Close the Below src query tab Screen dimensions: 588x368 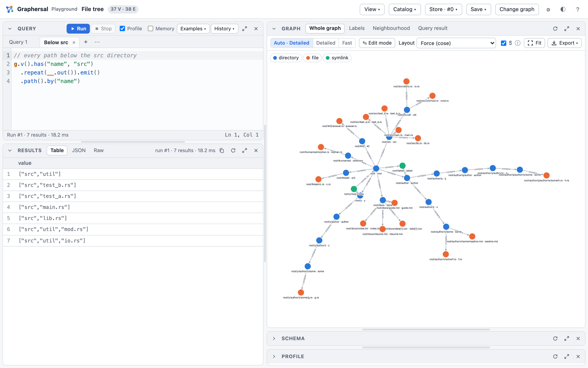pyautogui.click(x=74, y=43)
